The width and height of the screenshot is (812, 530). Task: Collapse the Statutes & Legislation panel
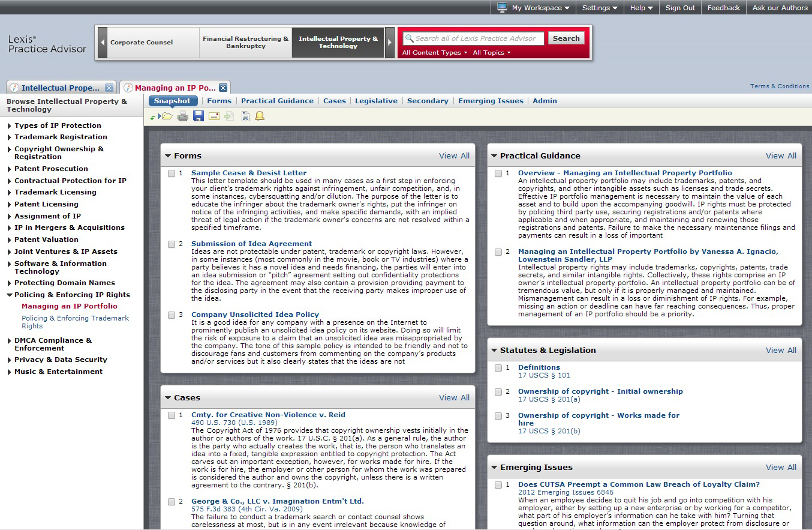(495, 351)
